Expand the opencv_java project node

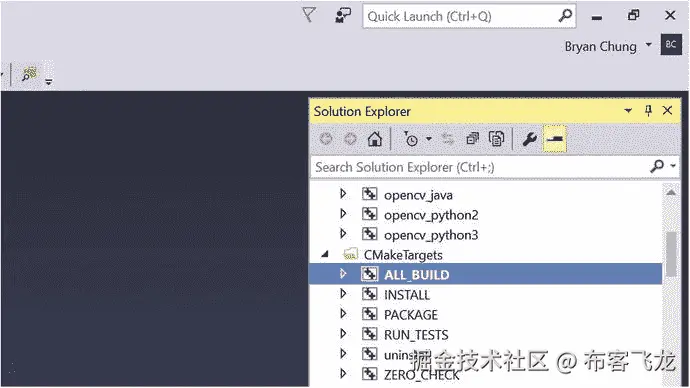click(x=343, y=194)
